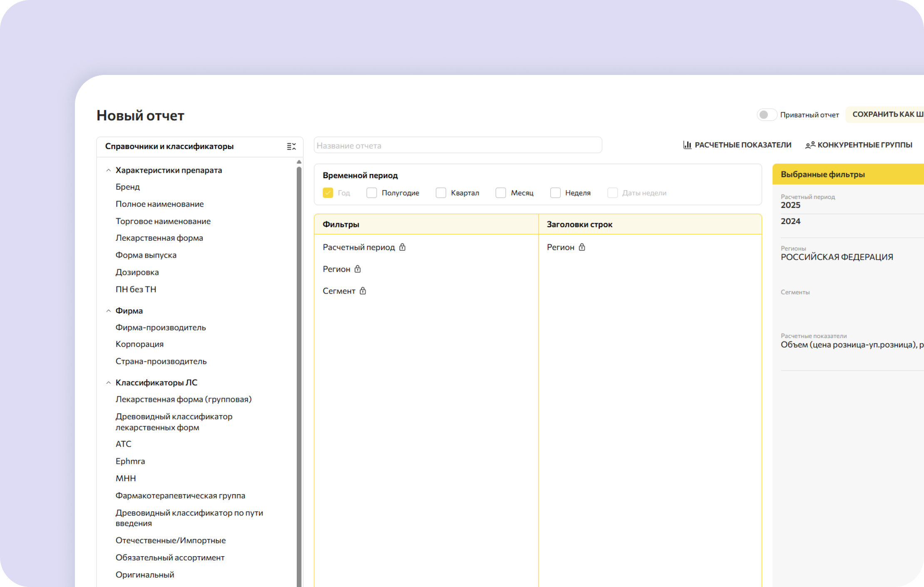Click lock icon next to Расчетный период
This screenshot has width=924, height=587.
click(x=402, y=247)
